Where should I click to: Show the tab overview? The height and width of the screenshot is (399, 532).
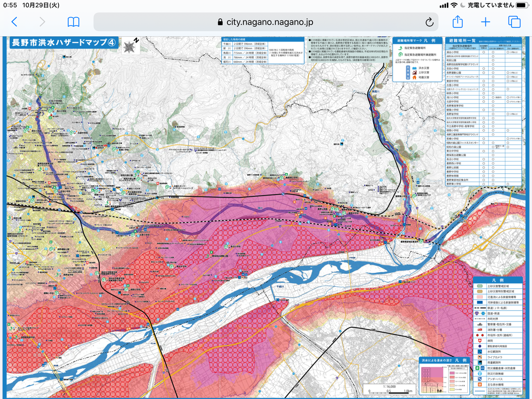pos(514,22)
